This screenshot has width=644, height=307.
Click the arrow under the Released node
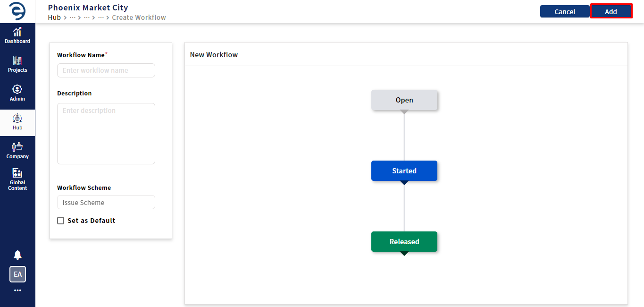404,254
